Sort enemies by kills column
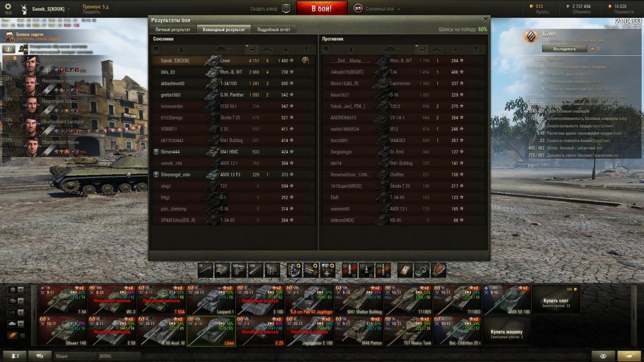Image resolution: width=644 pixels, height=362 pixels. [437, 49]
